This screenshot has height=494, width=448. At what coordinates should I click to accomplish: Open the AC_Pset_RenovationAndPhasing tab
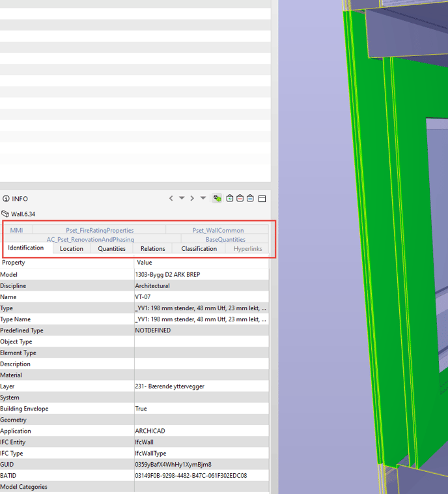[91, 239]
